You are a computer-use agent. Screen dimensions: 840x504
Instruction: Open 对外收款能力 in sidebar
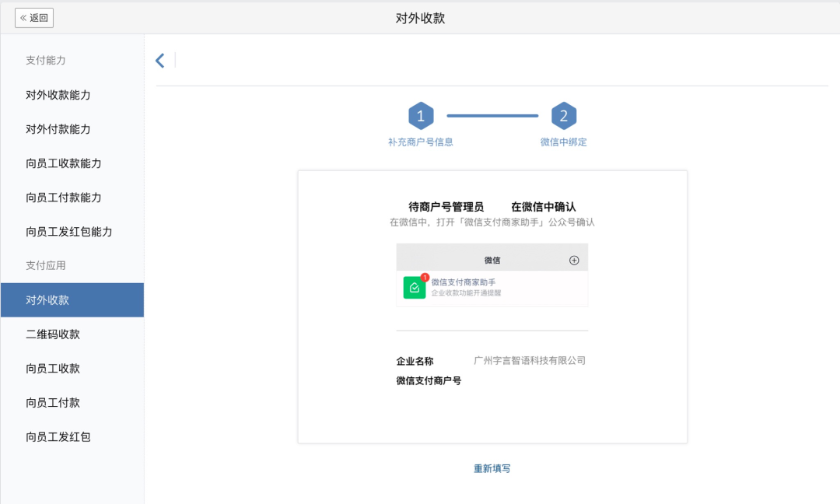pos(58,95)
